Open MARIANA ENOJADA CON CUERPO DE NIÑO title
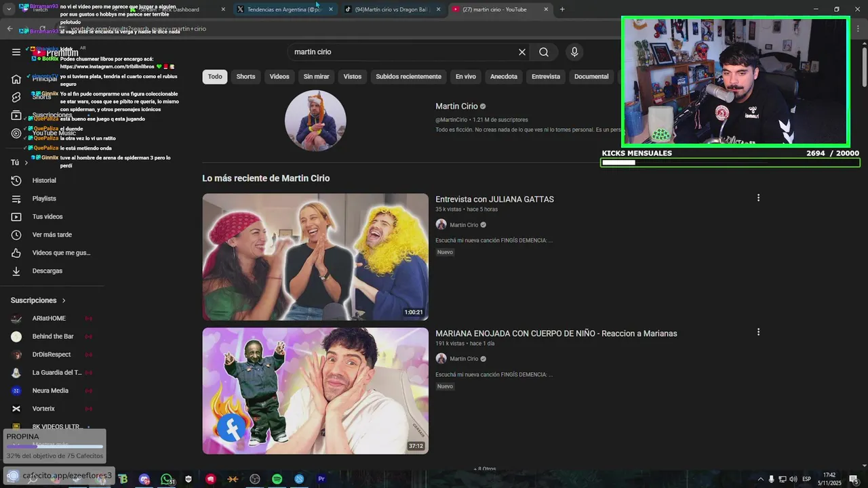 [556, 333]
